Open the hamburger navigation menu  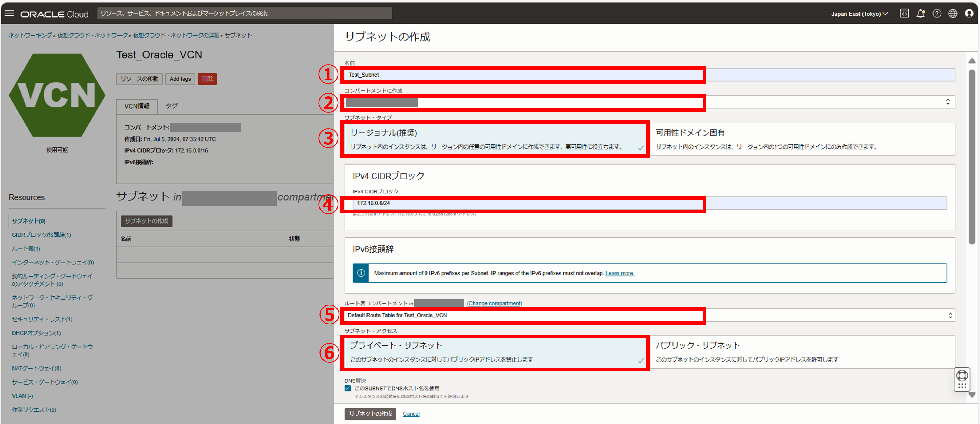[x=9, y=13]
